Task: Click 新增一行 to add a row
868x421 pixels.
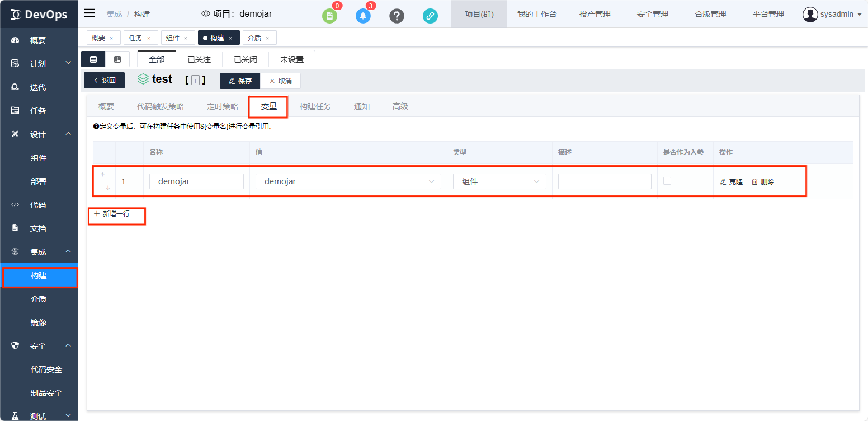Action: (x=112, y=214)
